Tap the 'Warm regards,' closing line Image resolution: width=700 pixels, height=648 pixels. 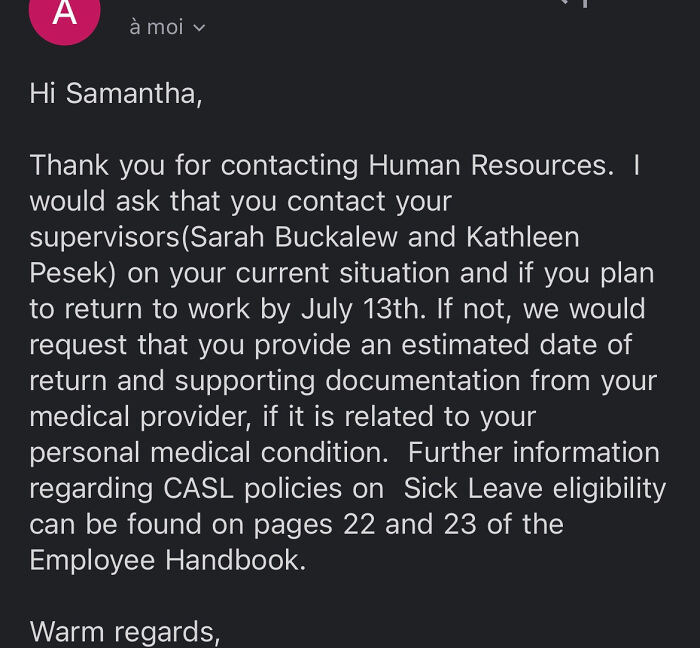coord(124,632)
